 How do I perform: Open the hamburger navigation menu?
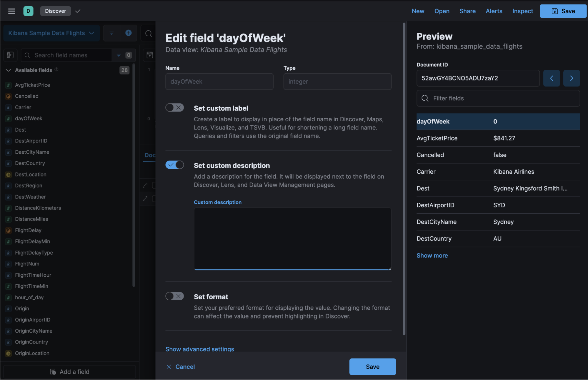click(x=11, y=11)
